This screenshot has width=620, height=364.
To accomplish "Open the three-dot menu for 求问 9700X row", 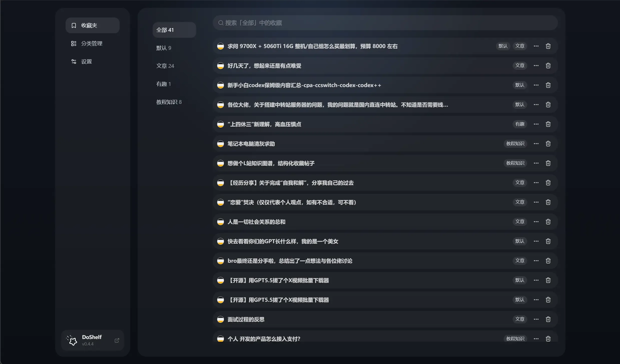I will point(536,46).
